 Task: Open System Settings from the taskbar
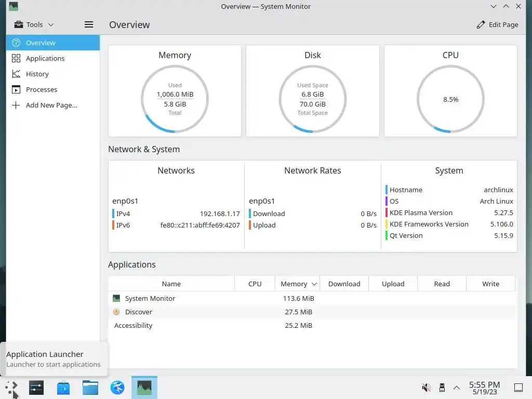36,388
